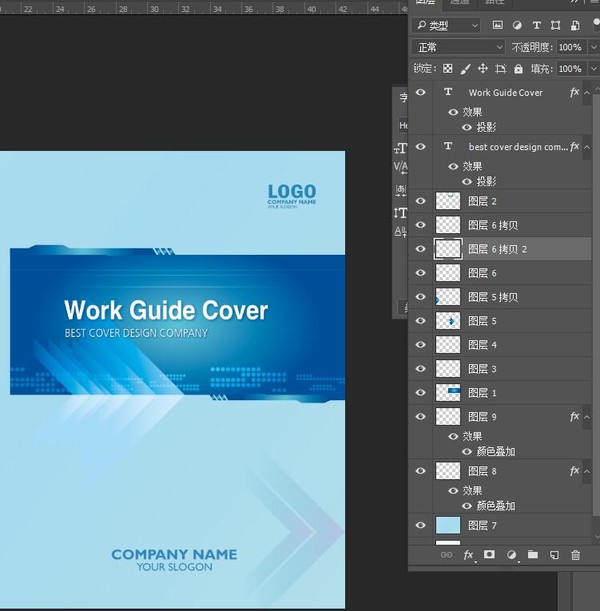The width and height of the screenshot is (600, 611).
Task: Filter layers by pixel layer icon
Action: tap(498, 25)
